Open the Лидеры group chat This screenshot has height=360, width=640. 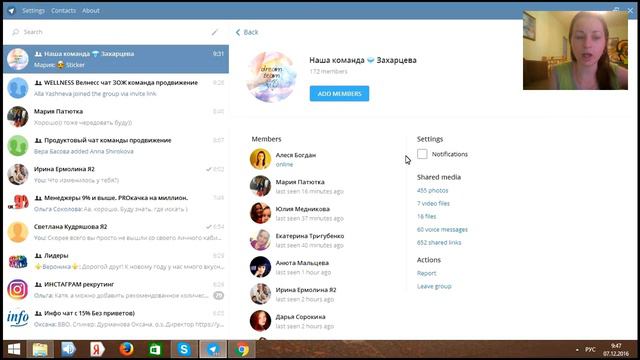coord(116,261)
